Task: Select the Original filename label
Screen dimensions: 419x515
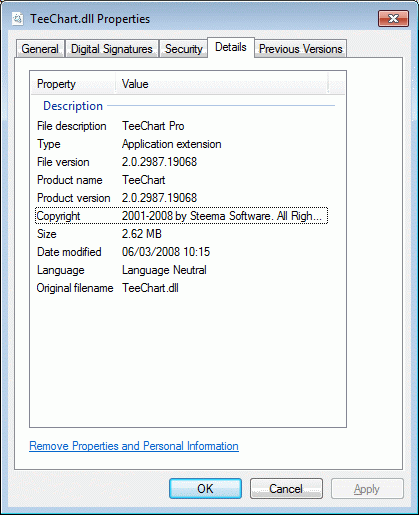Action: tap(75, 288)
